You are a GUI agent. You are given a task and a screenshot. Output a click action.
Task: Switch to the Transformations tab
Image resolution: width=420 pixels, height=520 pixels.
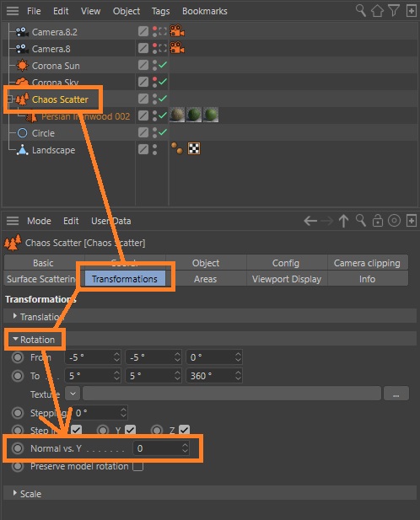point(125,279)
